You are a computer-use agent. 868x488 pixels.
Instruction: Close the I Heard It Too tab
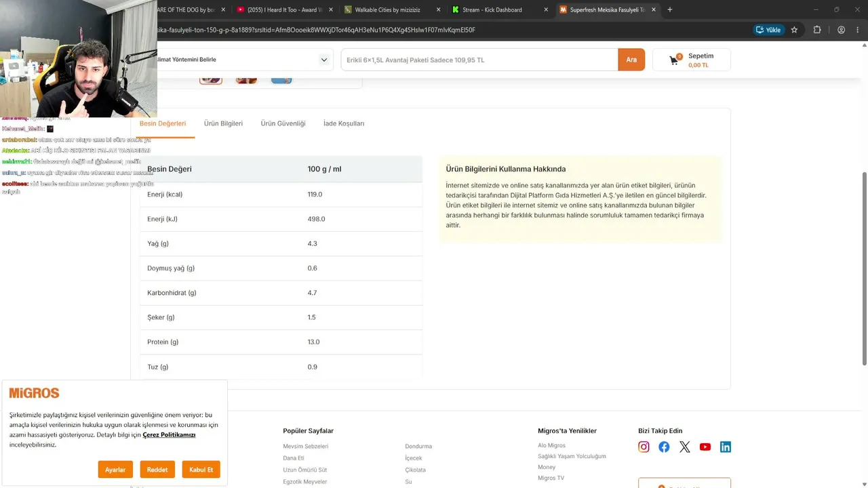(x=331, y=9)
